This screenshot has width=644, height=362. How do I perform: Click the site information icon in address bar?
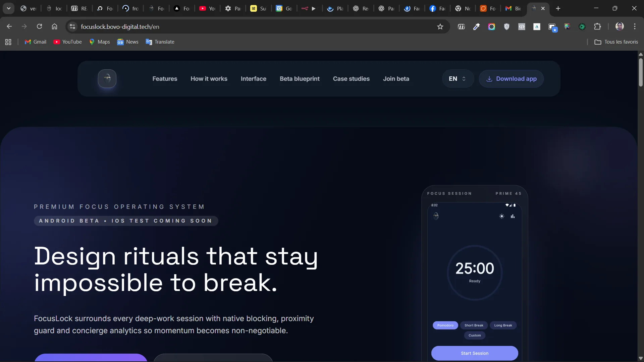pyautogui.click(x=72, y=27)
